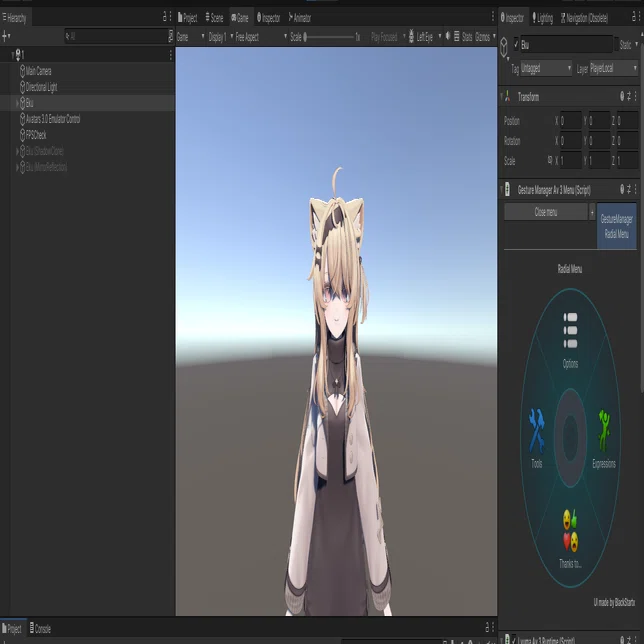Toggle the shortcuts grid icon beside Stats
This screenshot has width=644, height=644.
click(x=456, y=37)
